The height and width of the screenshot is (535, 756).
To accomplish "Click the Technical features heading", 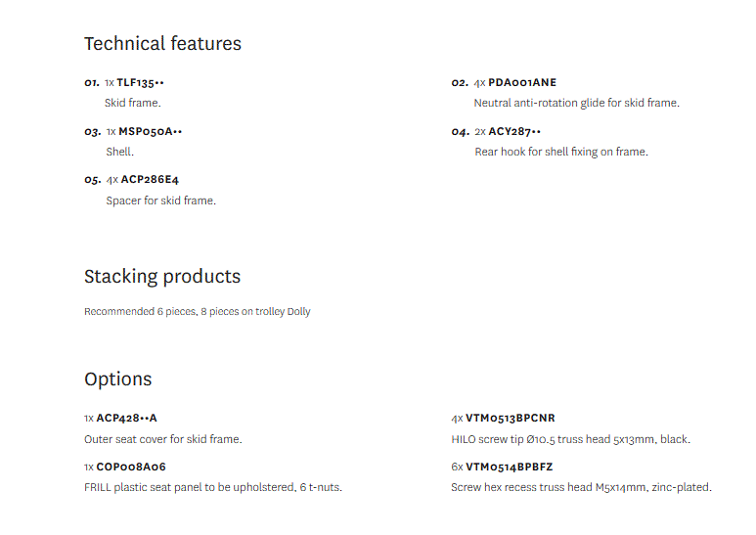I will (162, 43).
